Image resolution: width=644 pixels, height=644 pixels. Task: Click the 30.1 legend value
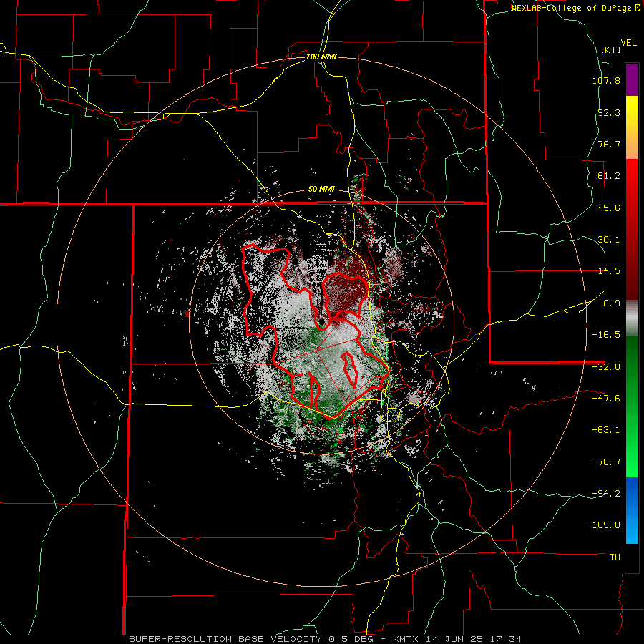tap(609, 240)
